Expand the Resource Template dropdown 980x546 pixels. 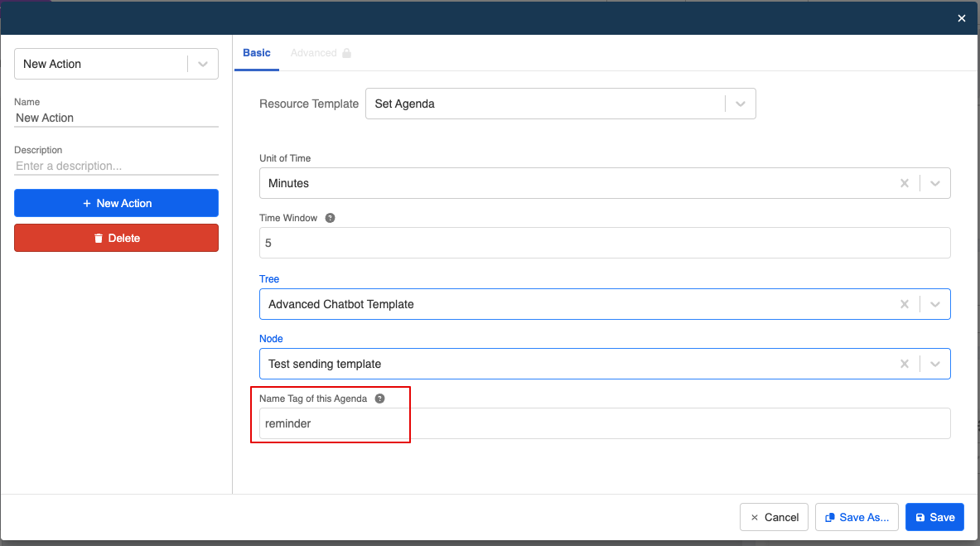tap(741, 104)
